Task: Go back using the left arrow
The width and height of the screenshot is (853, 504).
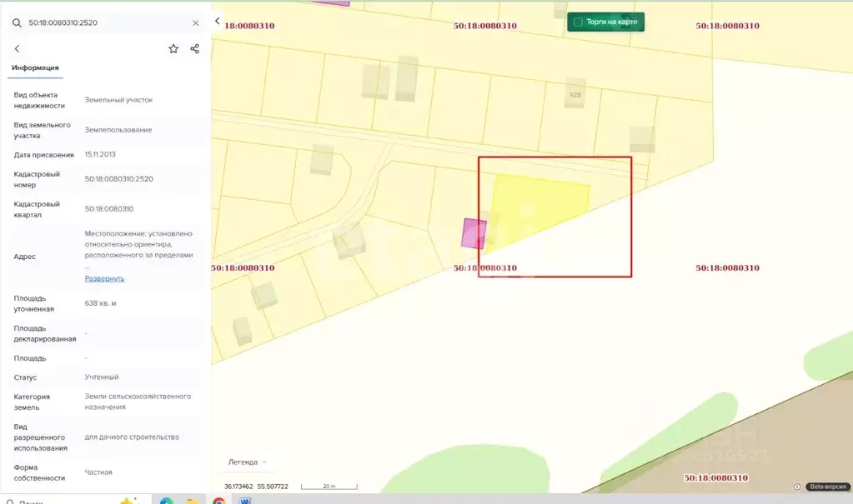Action: click(17, 49)
